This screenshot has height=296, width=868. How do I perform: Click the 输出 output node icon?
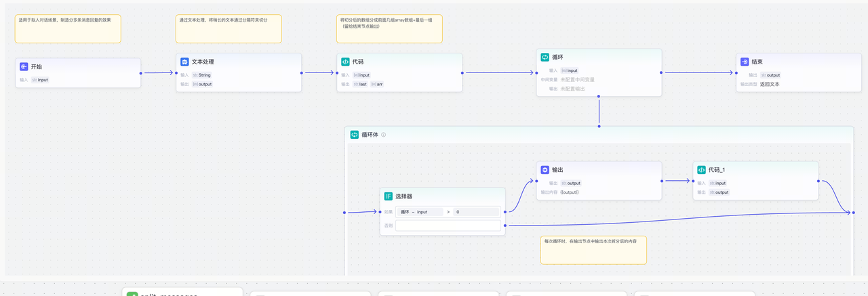(545, 169)
